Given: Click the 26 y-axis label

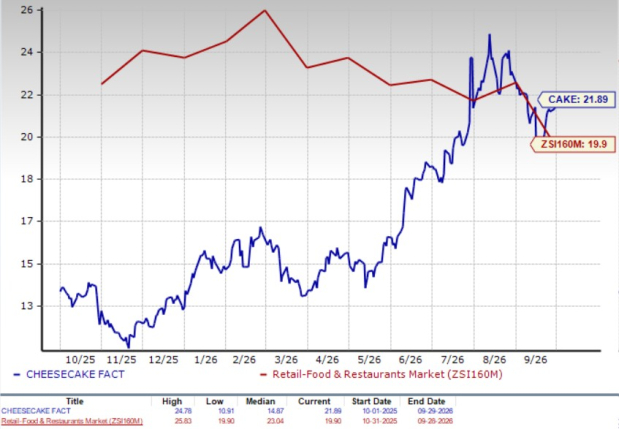Looking at the screenshot, I should point(26,10).
